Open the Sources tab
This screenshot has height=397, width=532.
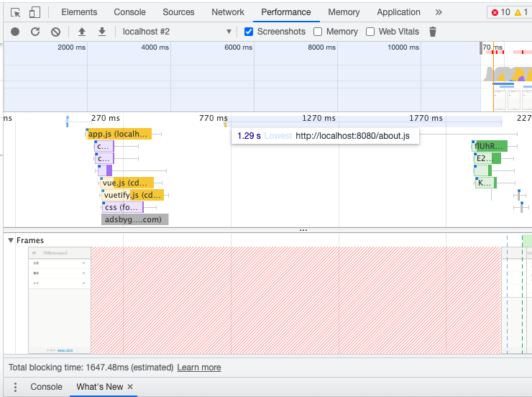178,12
